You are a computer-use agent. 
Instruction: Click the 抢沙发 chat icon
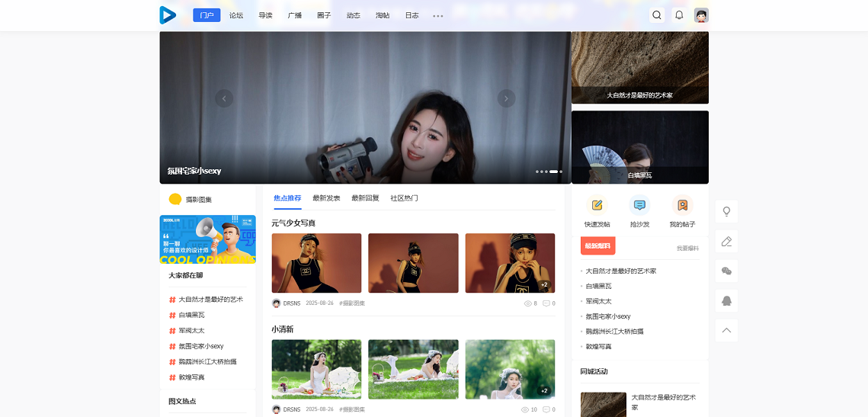(x=639, y=205)
